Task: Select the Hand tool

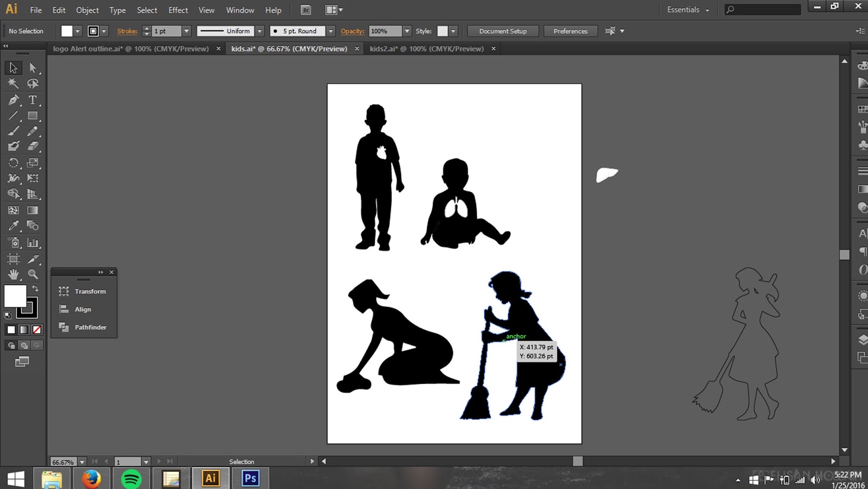Action: (14, 274)
